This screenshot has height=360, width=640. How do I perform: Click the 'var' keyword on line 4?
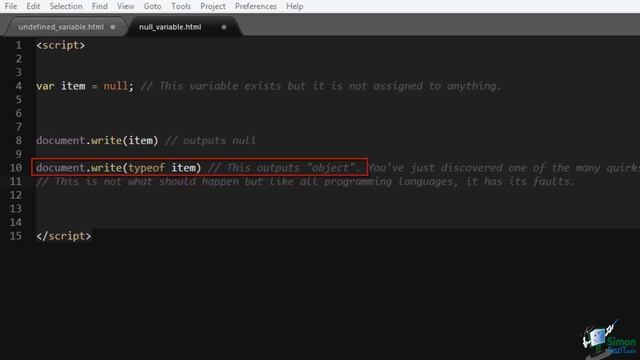point(45,86)
